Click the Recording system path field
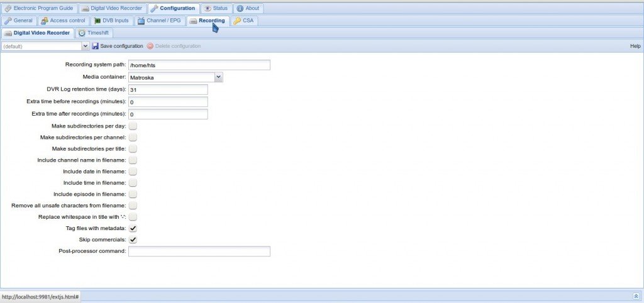This screenshot has width=644, height=303. [199, 65]
